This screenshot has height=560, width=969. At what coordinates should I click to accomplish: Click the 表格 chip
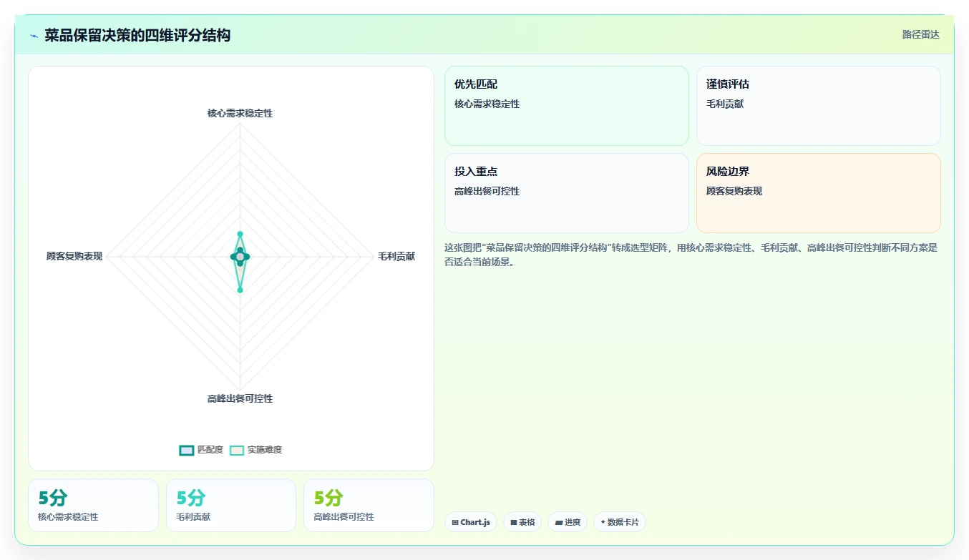click(x=522, y=522)
